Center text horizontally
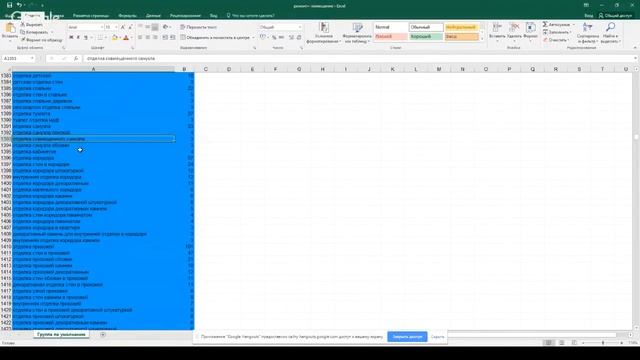 pyautogui.click(x=148, y=38)
